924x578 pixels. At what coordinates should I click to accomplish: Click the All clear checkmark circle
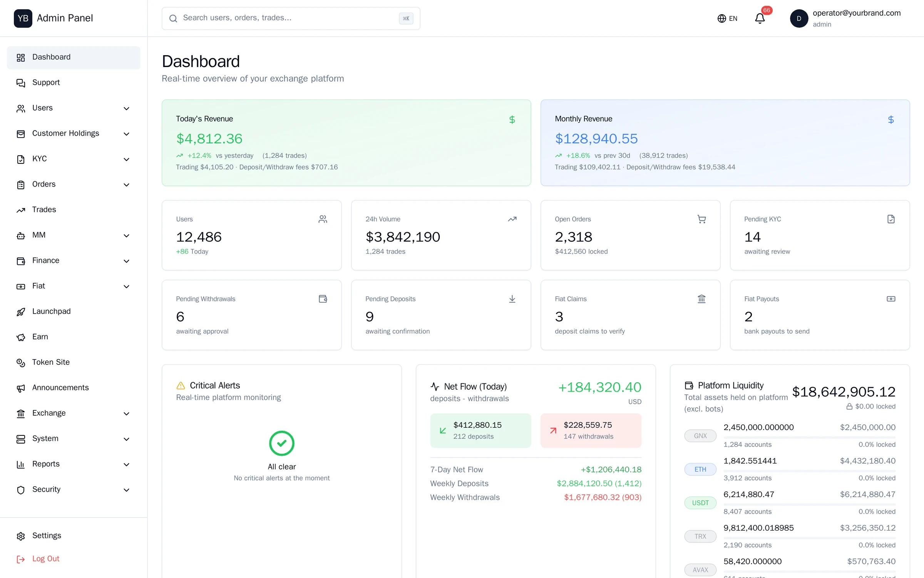[x=282, y=443]
